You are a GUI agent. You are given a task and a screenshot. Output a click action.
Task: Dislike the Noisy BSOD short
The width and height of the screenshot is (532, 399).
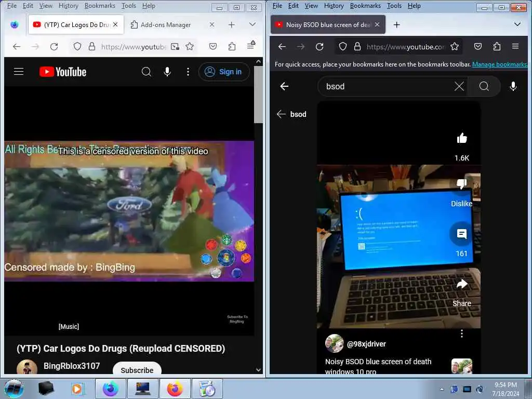pyautogui.click(x=462, y=184)
